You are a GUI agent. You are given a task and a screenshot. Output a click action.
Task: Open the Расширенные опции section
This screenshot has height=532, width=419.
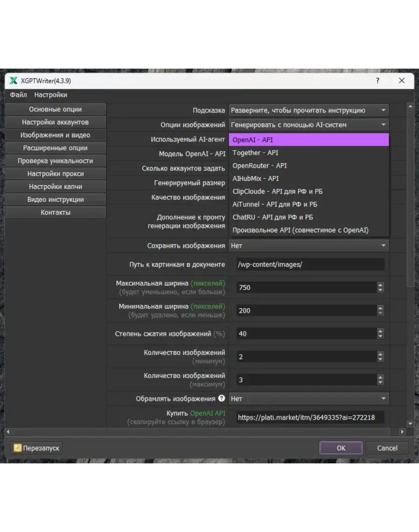click(56, 148)
